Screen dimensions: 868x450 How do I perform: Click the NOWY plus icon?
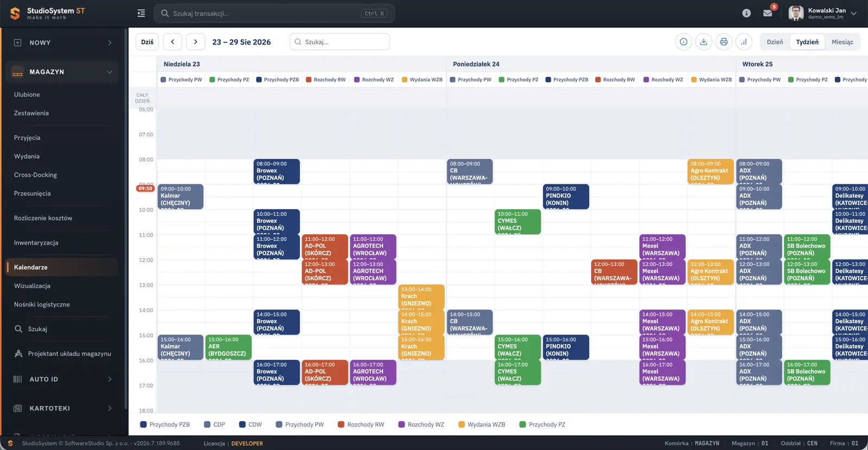point(17,43)
